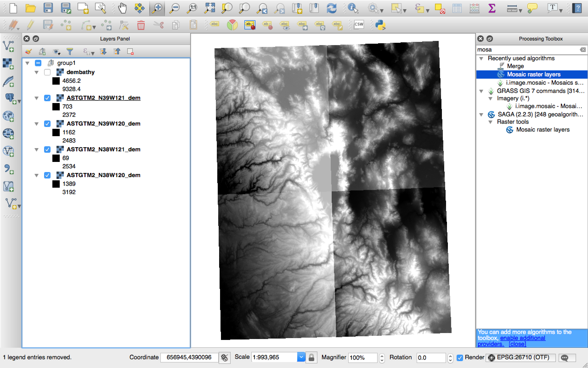The width and height of the screenshot is (588, 368).
Task: Enable the dembathy layer checkbox
Action: click(x=47, y=72)
